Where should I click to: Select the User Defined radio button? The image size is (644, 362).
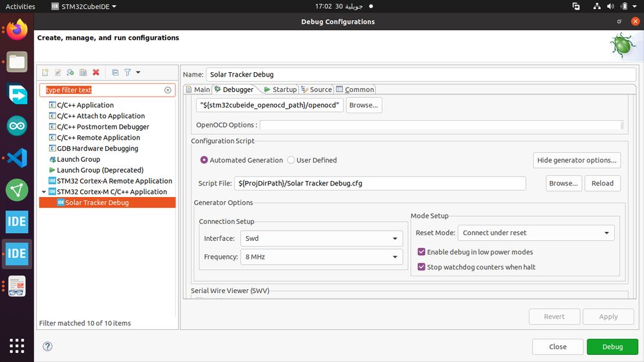291,160
